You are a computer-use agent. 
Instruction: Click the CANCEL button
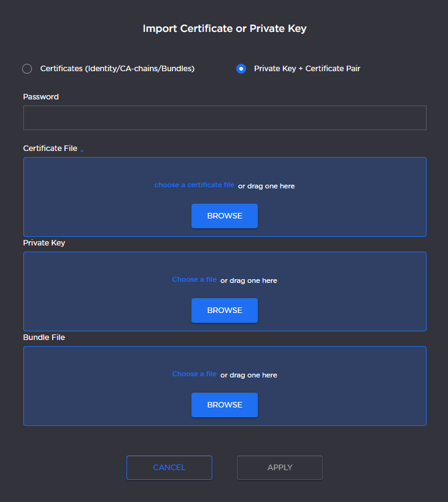click(169, 467)
